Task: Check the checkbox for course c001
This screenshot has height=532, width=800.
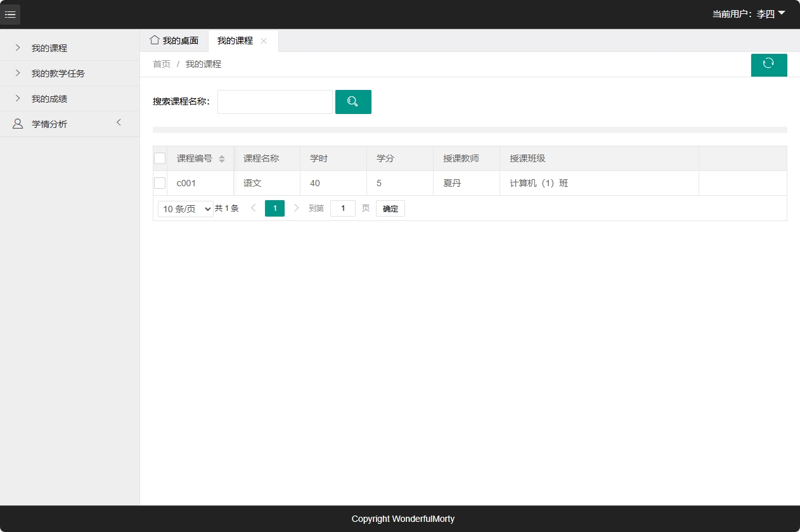Action: point(160,183)
